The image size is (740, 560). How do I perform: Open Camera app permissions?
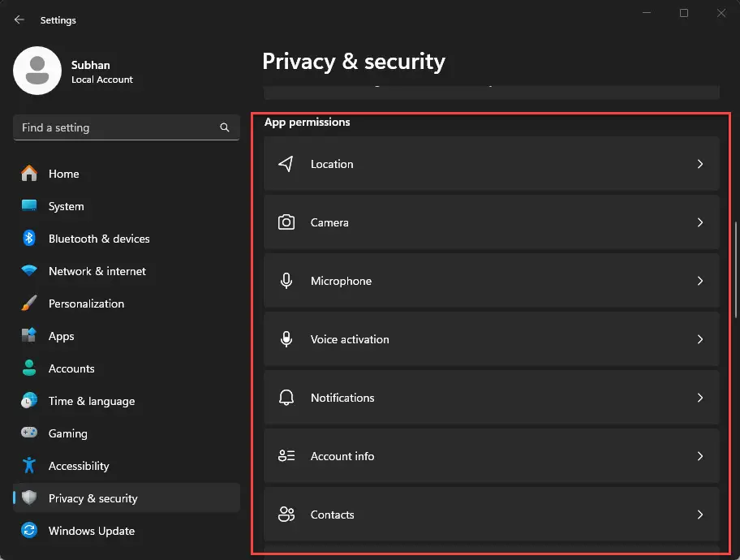491,222
